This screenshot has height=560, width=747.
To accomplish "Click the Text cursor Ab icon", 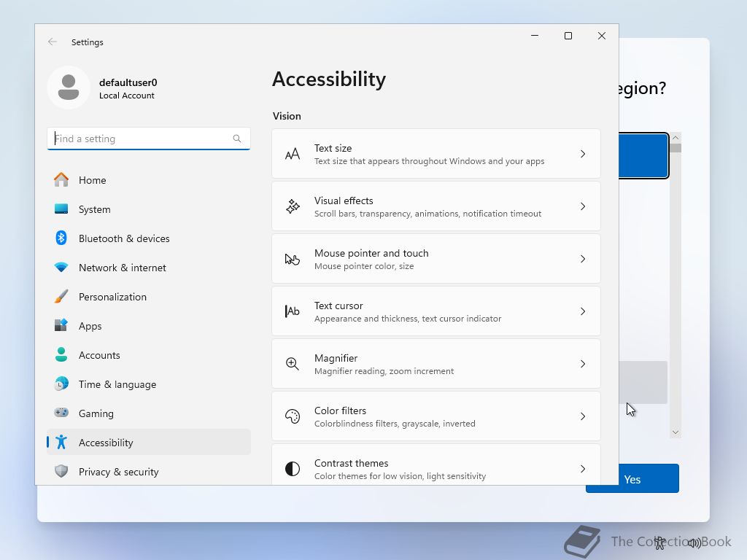I will click(x=293, y=311).
